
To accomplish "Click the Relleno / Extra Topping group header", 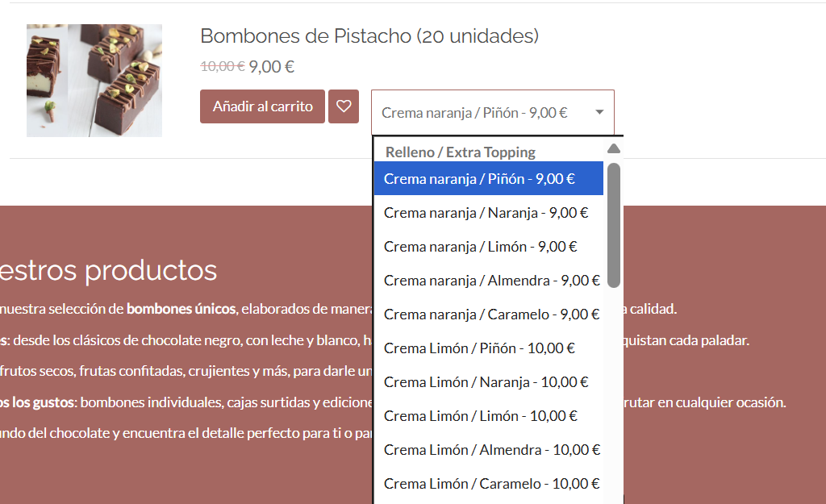I will coord(460,152).
